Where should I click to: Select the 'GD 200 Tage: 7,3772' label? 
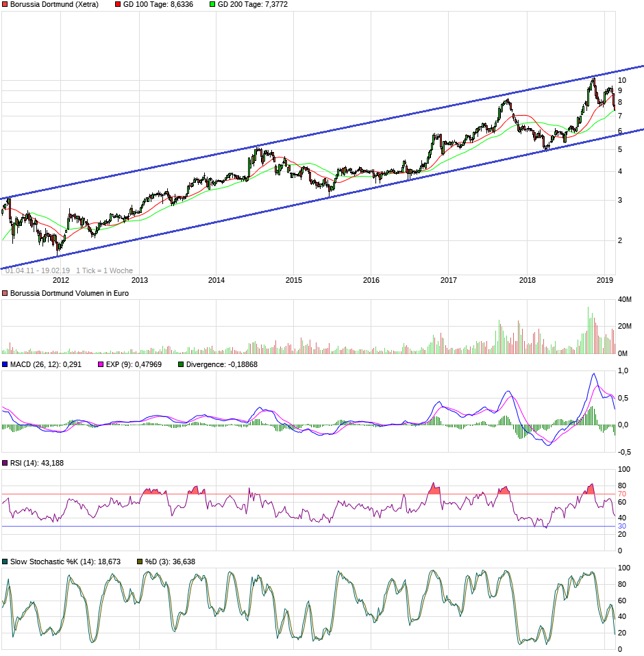pyautogui.click(x=253, y=5)
